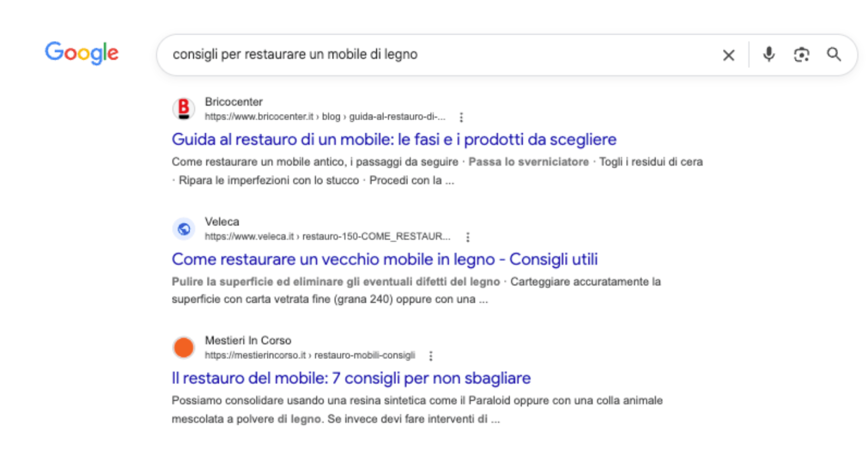Open more options for Bricocenter result
The width and height of the screenshot is (868, 454).
pos(461,117)
